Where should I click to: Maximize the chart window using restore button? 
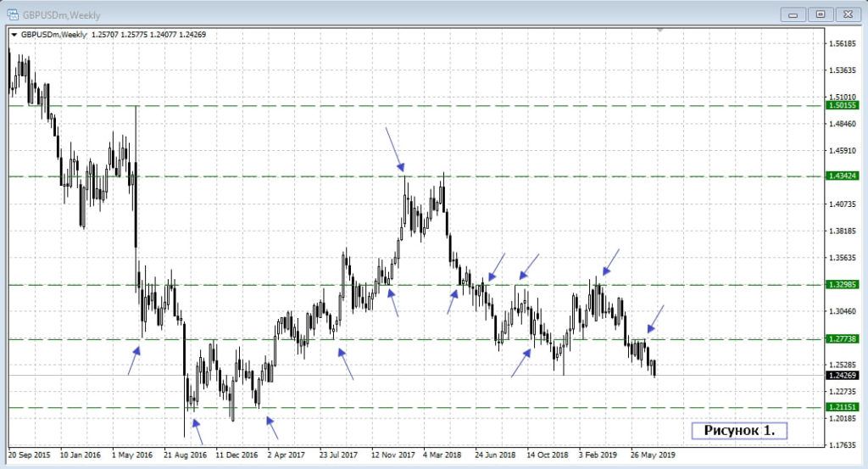point(821,14)
